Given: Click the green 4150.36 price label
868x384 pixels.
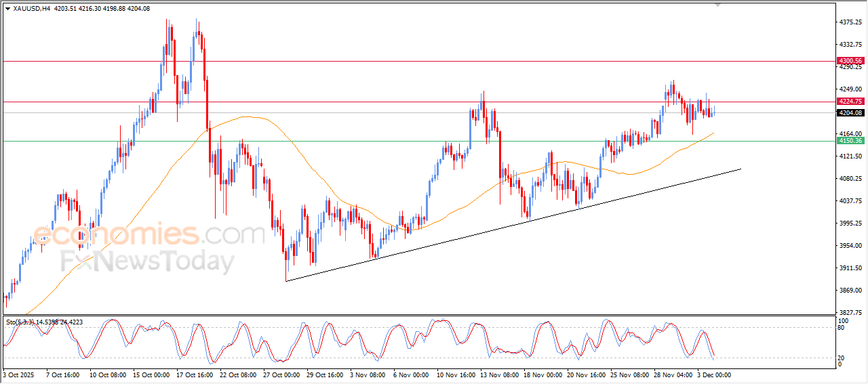Looking at the screenshot, I should pos(850,141).
